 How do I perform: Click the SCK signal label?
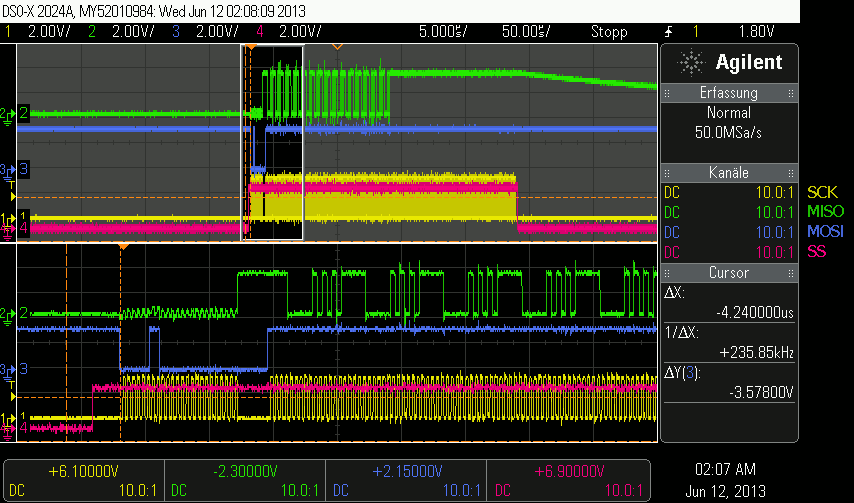(822, 192)
